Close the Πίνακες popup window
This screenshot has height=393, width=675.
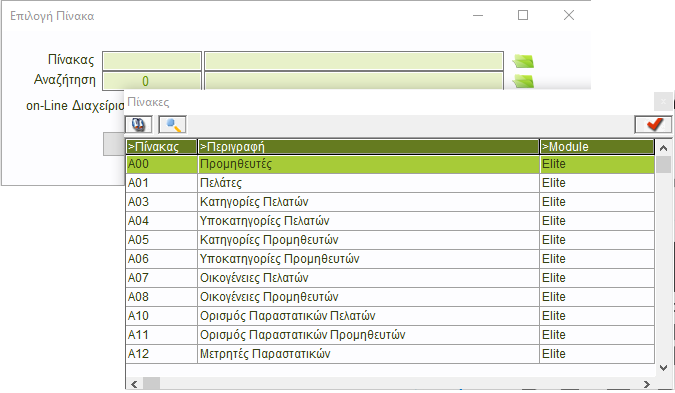[x=663, y=102]
